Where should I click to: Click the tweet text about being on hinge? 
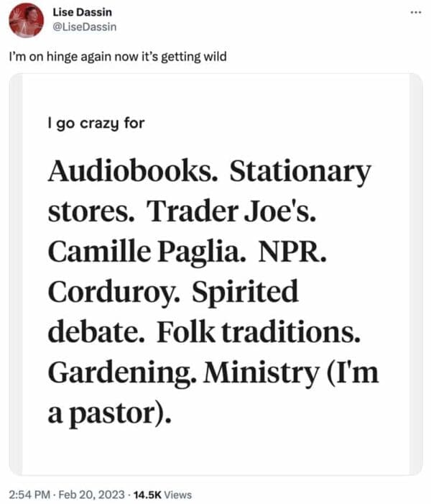[118, 56]
